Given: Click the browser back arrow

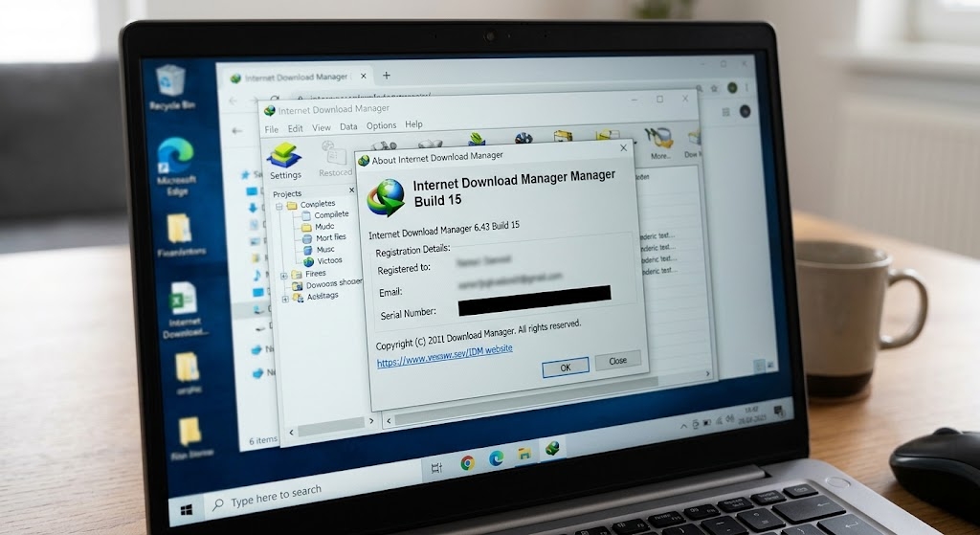Looking at the screenshot, I should (233, 100).
